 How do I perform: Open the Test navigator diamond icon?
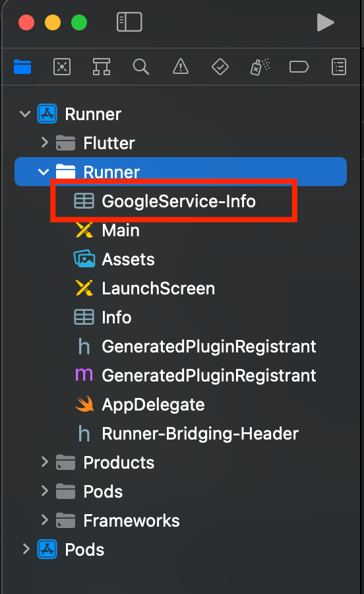point(220,67)
